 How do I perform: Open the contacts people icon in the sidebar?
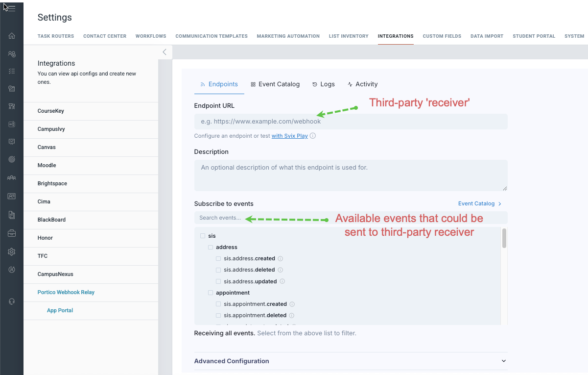click(12, 54)
